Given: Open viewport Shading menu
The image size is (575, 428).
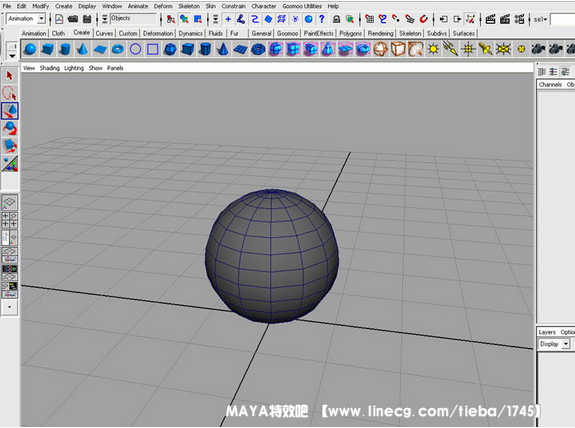Looking at the screenshot, I should pyautogui.click(x=50, y=68).
